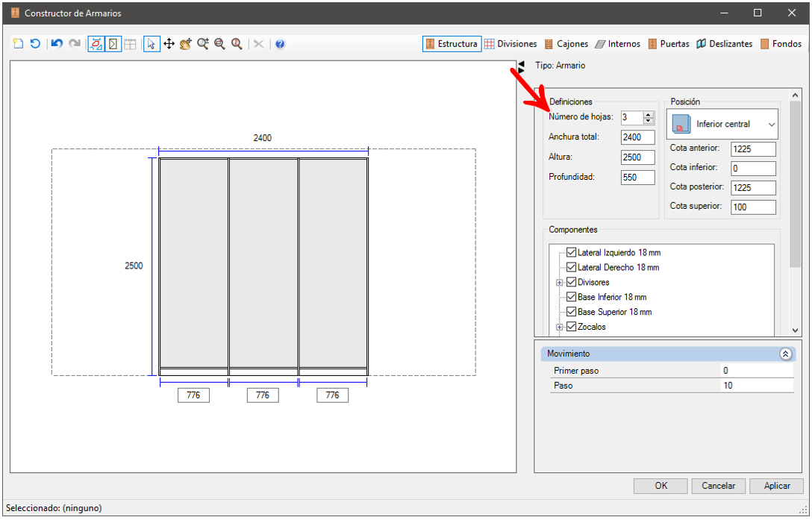Image resolution: width=812 pixels, height=520 pixels.
Task: Click the Altura input field
Action: (637, 157)
